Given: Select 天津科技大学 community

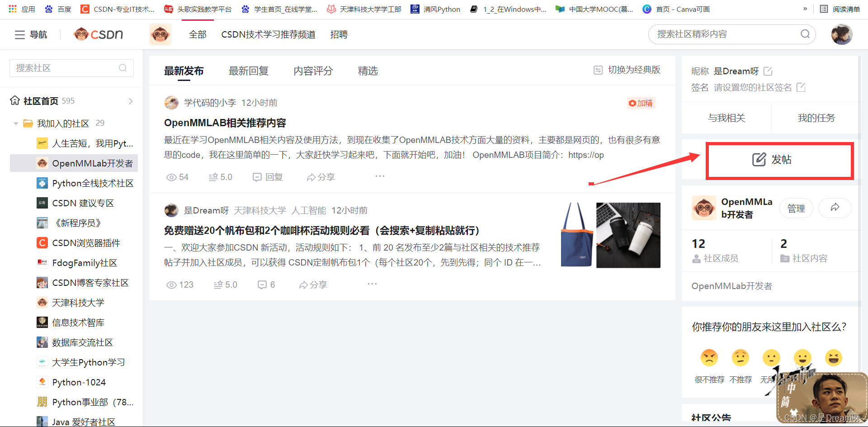Looking at the screenshot, I should 71,303.
